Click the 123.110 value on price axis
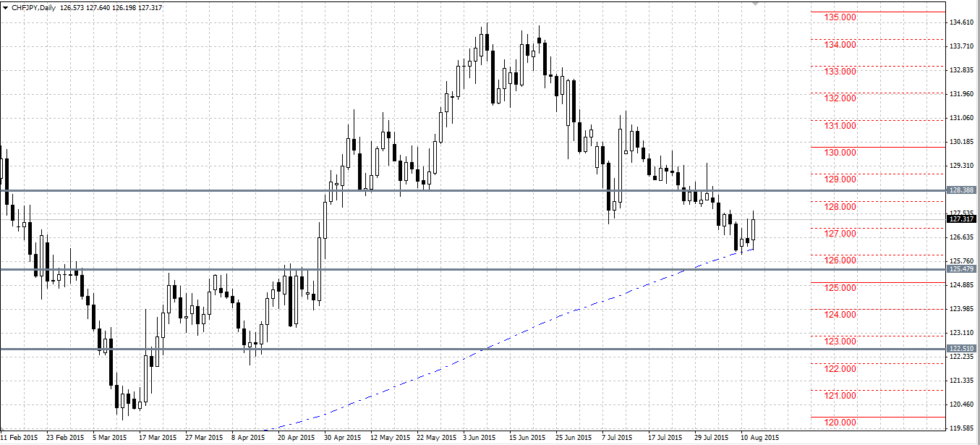The height and width of the screenshot is (445, 980). click(961, 333)
